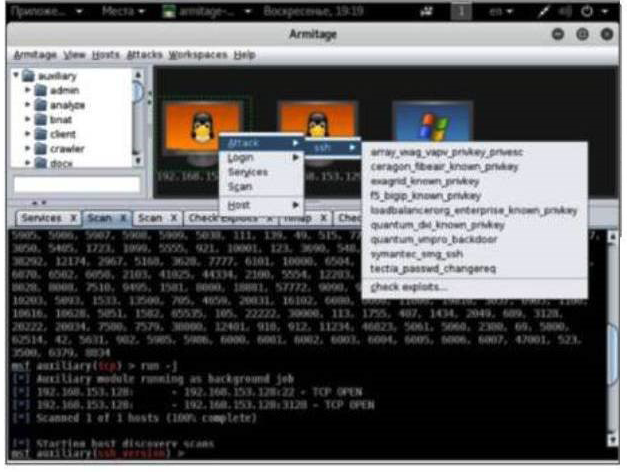This screenshot has height=472, width=627.
Task: Choose Login in the context menu
Action: 262,158
